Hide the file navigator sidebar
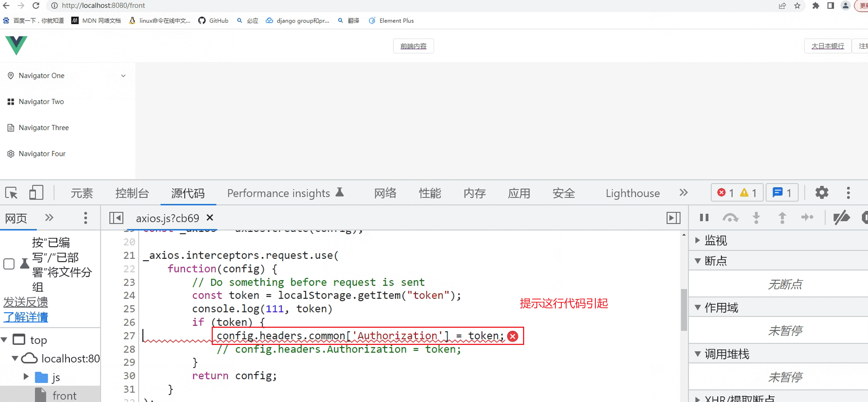The image size is (868, 402). (x=116, y=218)
